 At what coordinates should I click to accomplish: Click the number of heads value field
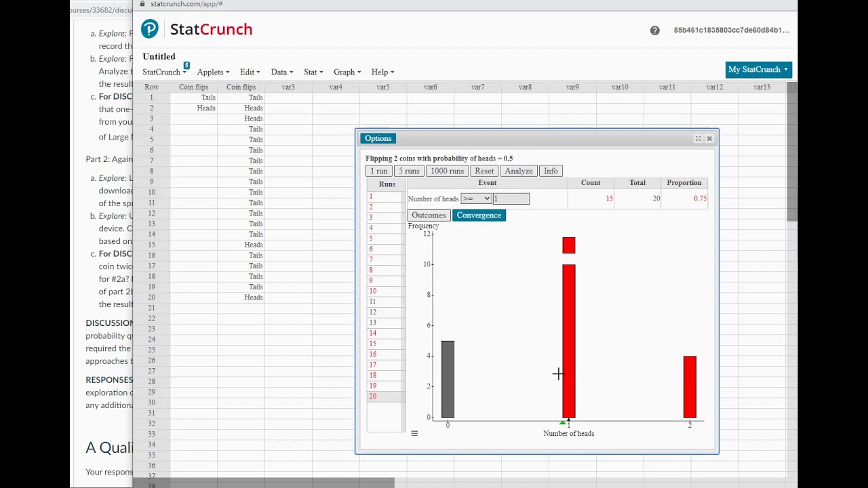pyautogui.click(x=511, y=199)
